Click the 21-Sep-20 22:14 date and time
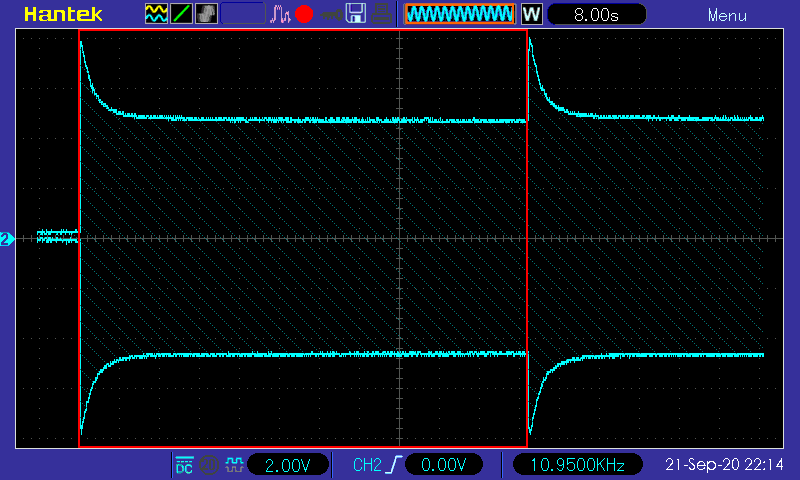Viewport: 800px width, 480px height. 724,464
